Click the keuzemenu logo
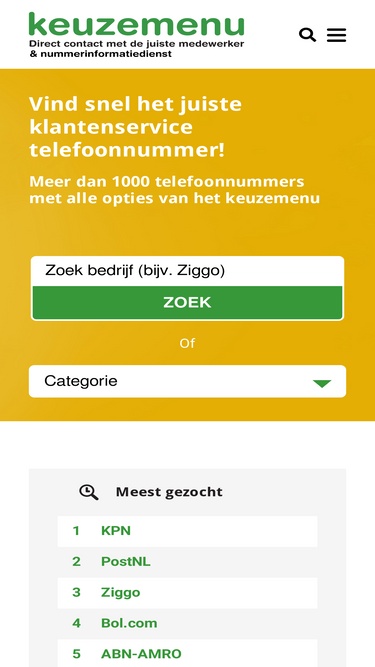 pos(136,34)
